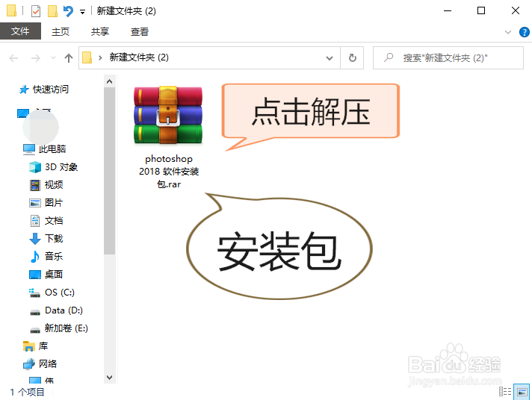The image size is (532, 400).
Task: Click the OS (C:) drive icon
Action: (34, 293)
